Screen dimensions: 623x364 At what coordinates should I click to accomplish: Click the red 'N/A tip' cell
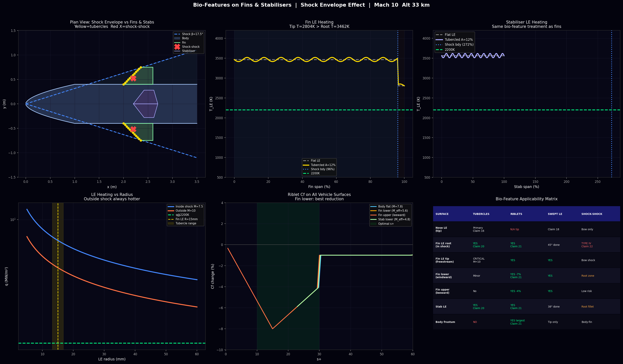click(514, 229)
